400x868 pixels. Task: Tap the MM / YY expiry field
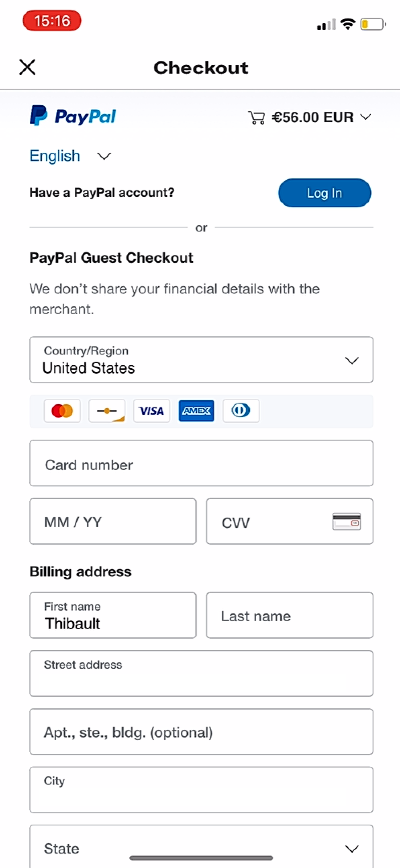[x=113, y=522]
